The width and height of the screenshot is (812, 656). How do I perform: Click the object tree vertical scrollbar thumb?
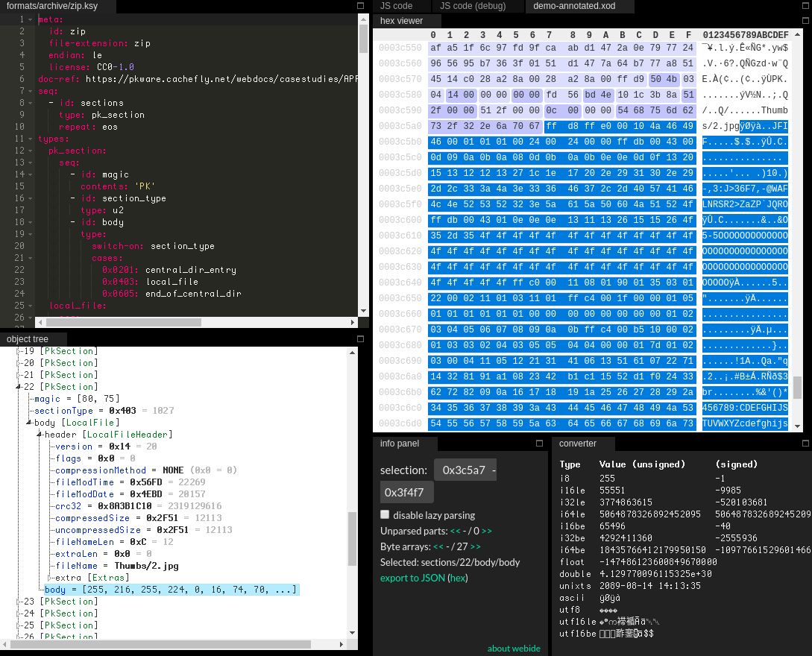352,538
